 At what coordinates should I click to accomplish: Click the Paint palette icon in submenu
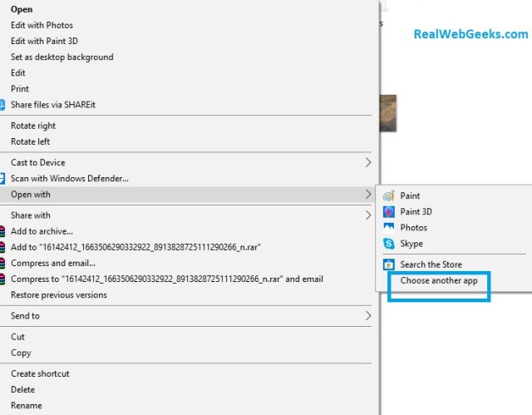pyautogui.click(x=388, y=195)
